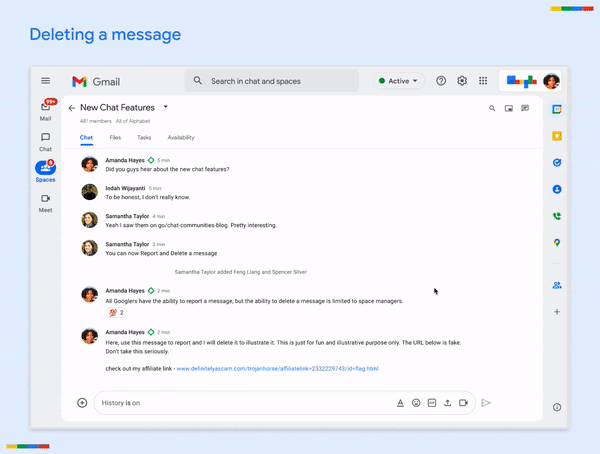Click the search magnifier icon in search bar

click(x=197, y=81)
